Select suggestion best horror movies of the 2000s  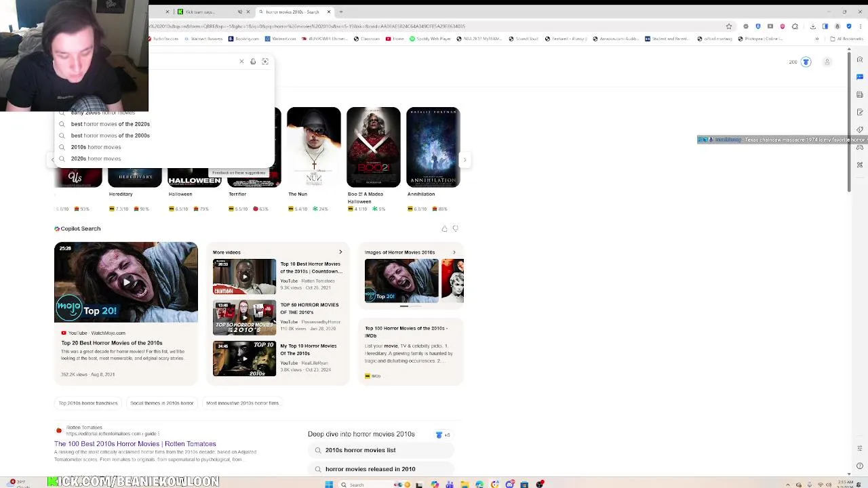(164, 136)
